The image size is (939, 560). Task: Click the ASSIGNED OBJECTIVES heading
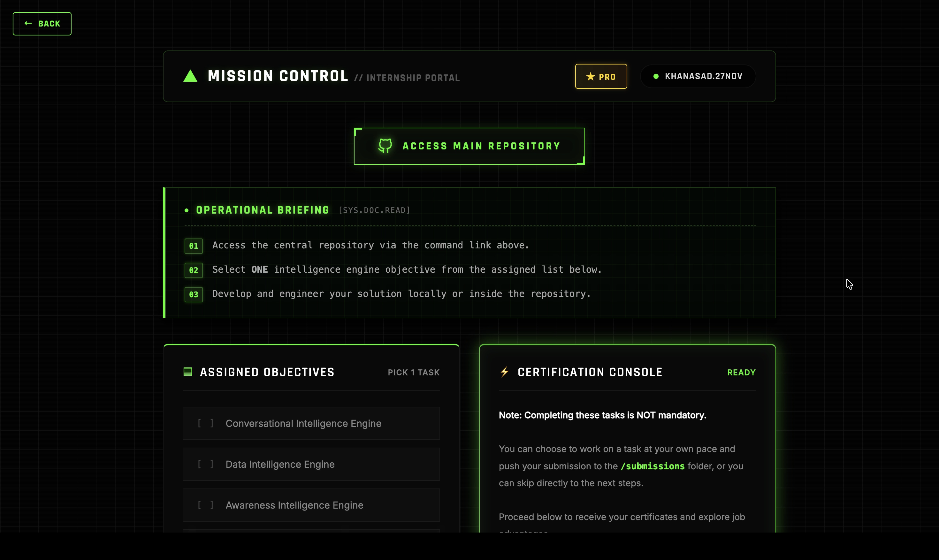pyautogui.click(x=267, y=372)
